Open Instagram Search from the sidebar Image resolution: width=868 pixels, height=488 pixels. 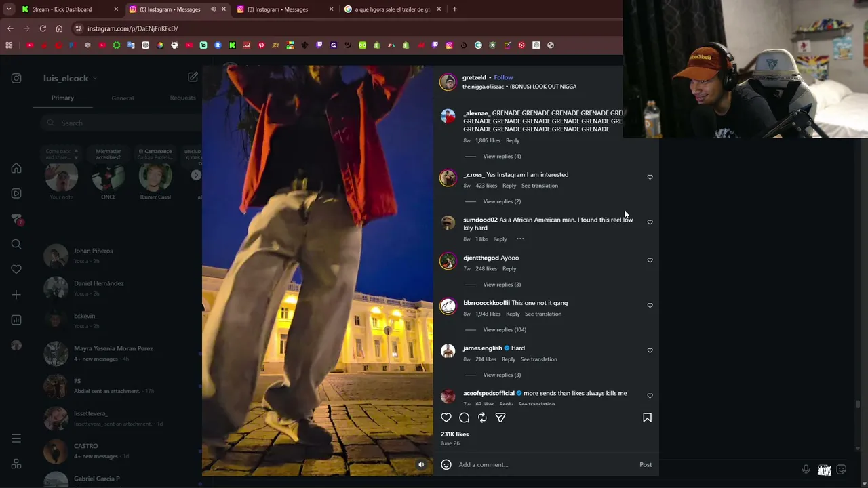point(16,244)
